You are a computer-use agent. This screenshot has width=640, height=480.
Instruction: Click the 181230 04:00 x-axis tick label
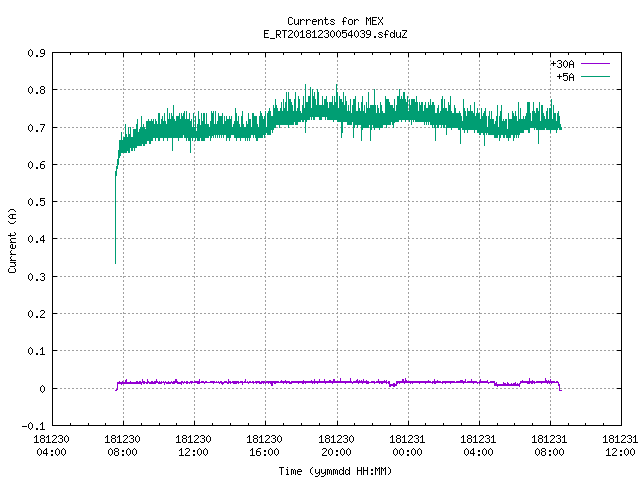point(51,445)
